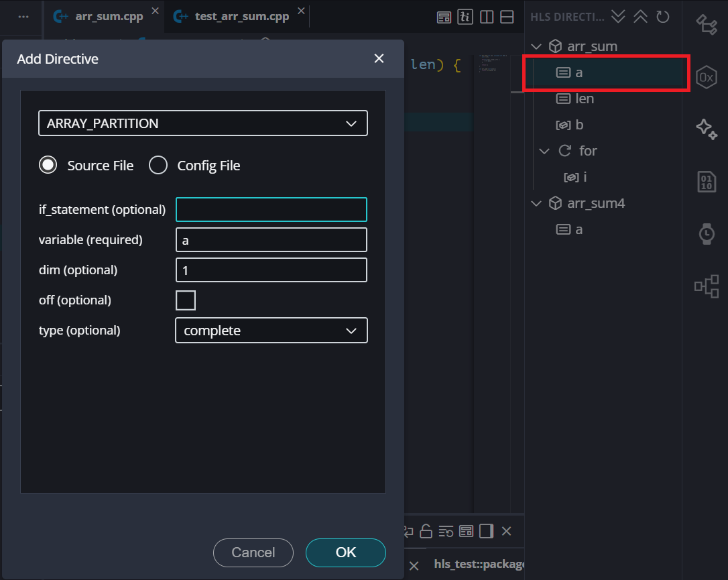Viewport: 728px width, 580px height.
Task: Open the ARRAY_PARTITION directive dropdown
Action: point(203,123)
